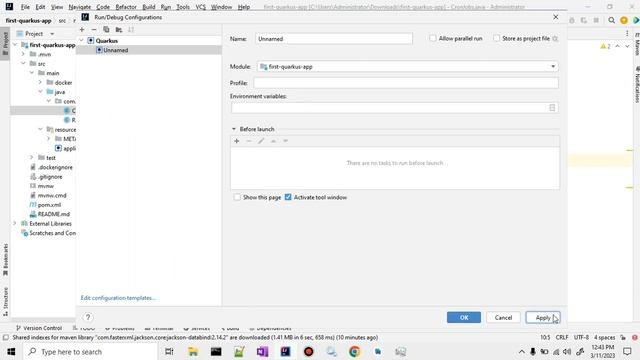Select README.md in Project tree
The width and height of the screenshot is (640, 360).
[53, 214]
